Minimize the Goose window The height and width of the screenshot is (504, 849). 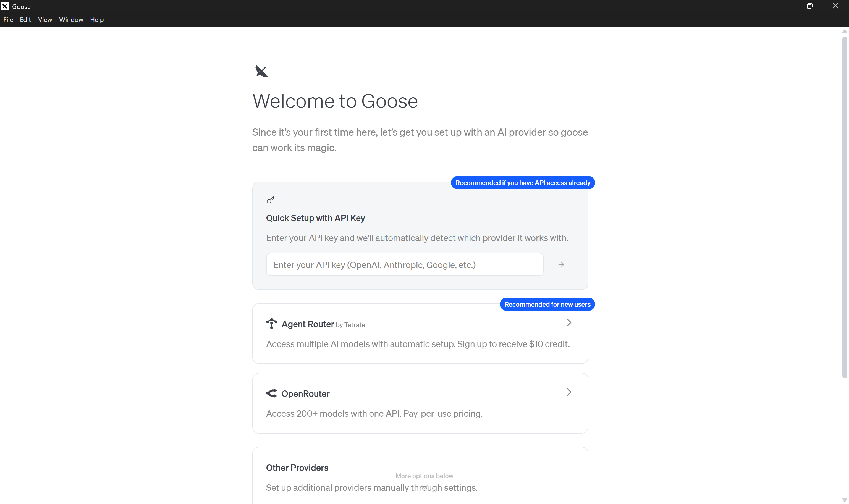pos(785,6)
